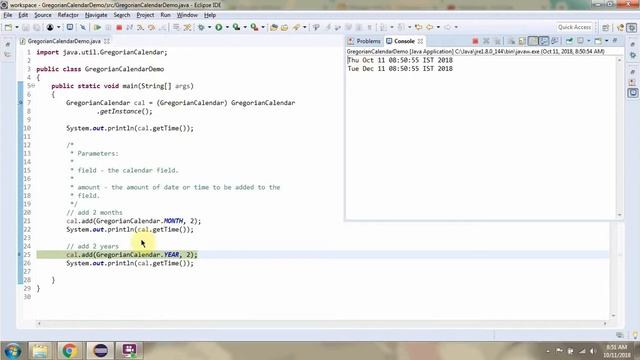Viewport: 640px width, 360px height.
Task: Open the Window menu
Action: [x=187, y=15]
